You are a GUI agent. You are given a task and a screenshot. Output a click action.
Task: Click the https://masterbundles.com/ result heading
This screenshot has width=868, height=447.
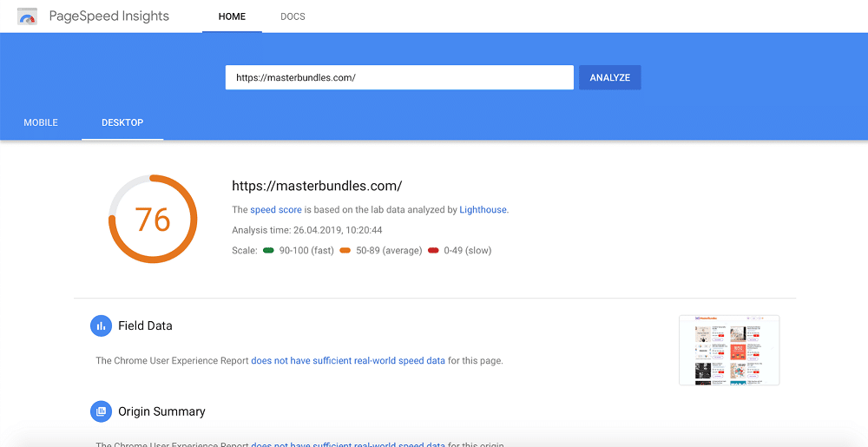pyautogui.click(x=317, y=186)
